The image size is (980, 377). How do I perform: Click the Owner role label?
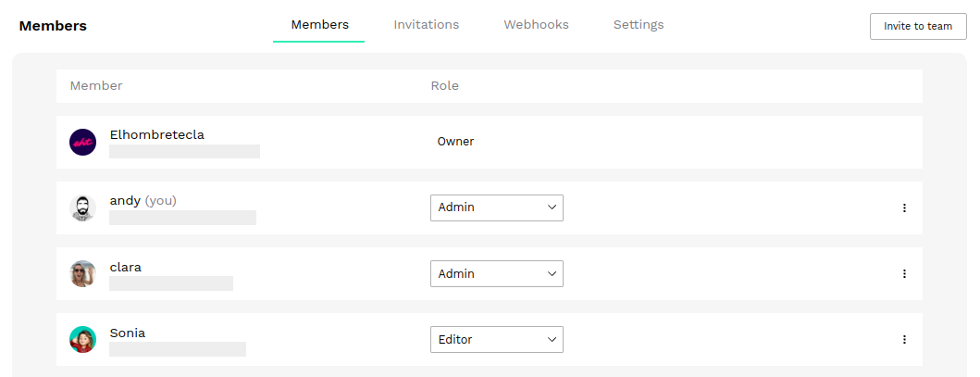(x=455, y=142)
